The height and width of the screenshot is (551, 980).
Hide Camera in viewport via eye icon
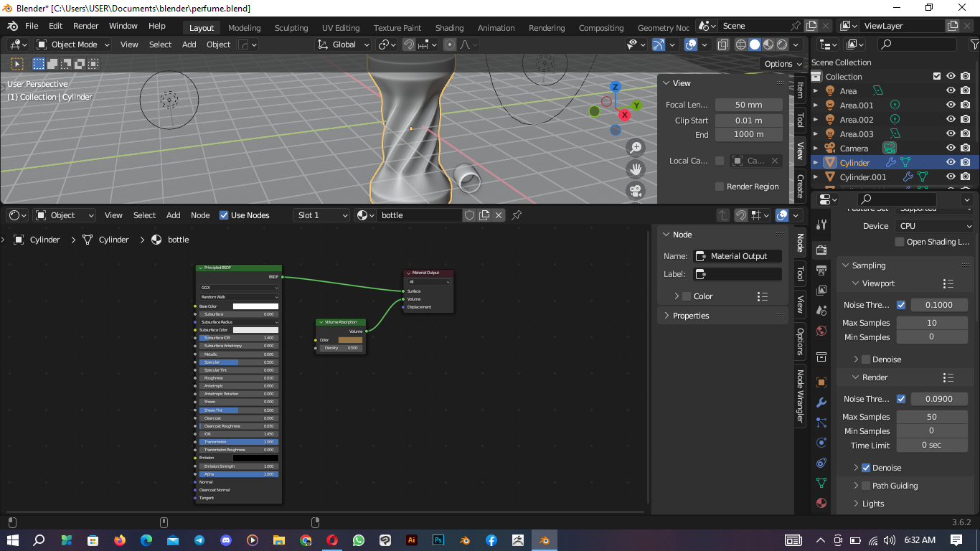click(x=951, y=149)
